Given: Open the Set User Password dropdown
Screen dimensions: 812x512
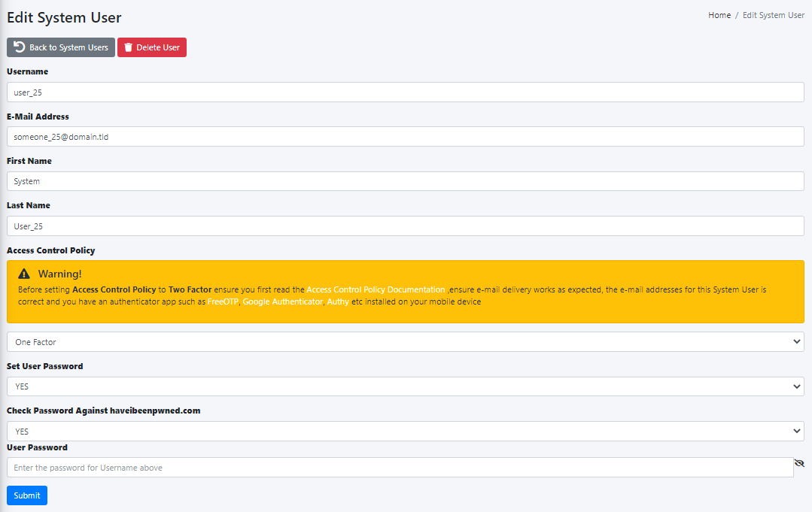Looking at the screenshot, I should [406, 386].
